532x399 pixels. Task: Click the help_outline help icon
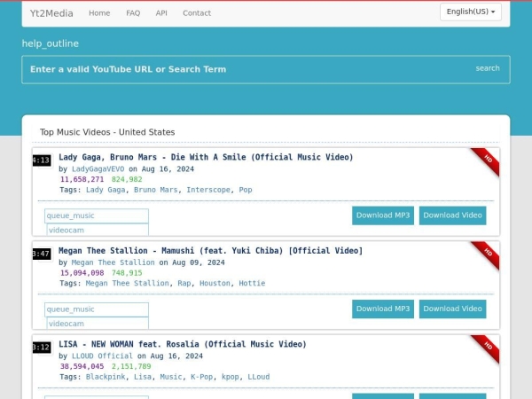pyautogui.click(x=51, y=43)
